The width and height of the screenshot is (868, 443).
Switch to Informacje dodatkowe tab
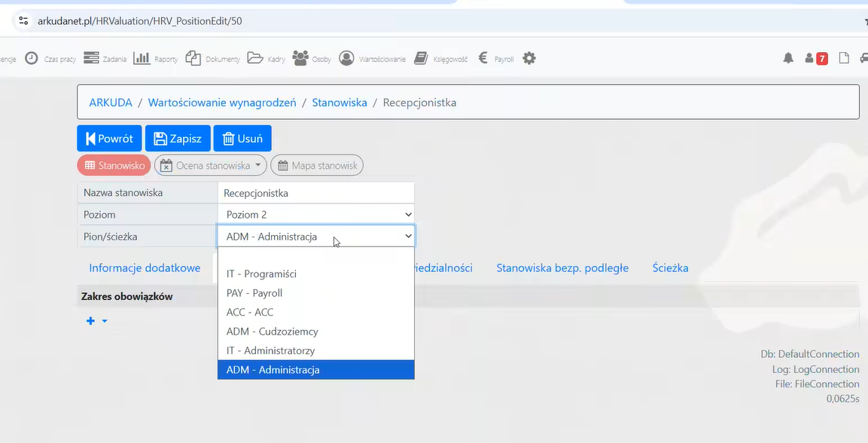[145, 268]
